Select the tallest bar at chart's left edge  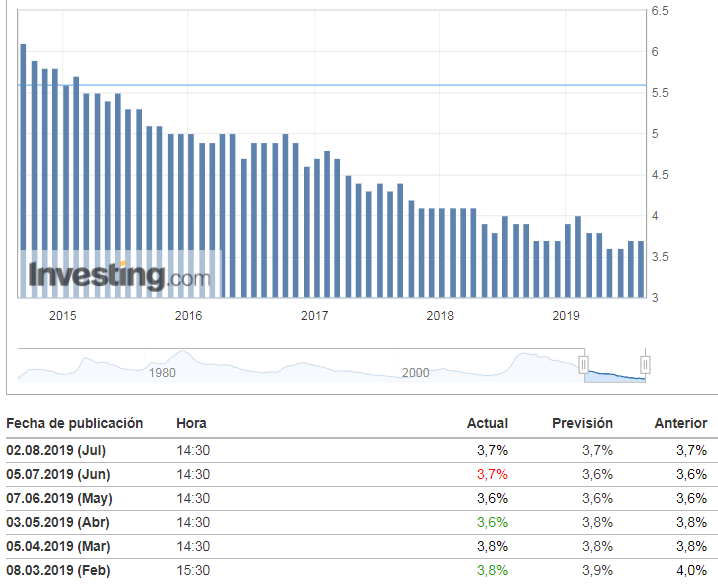tap(23, 170)
